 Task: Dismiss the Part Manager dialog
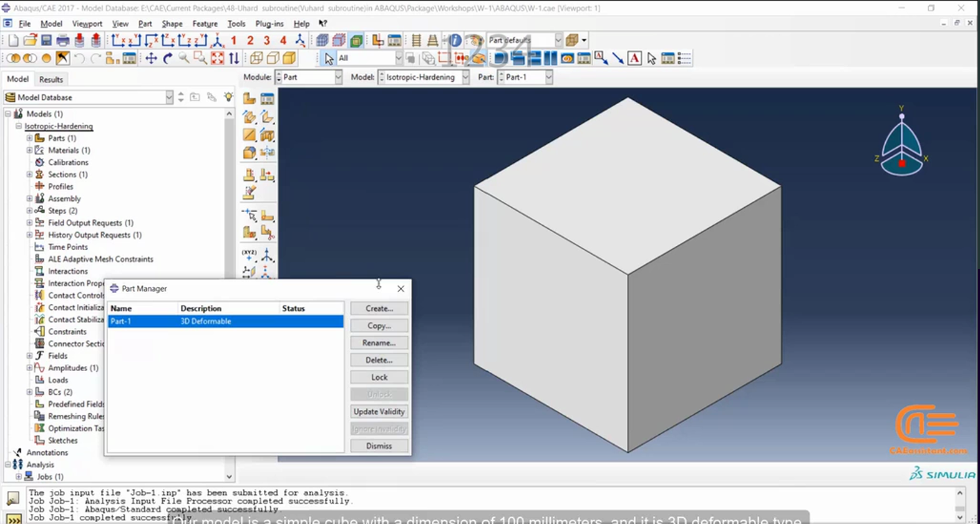point(379,446)
